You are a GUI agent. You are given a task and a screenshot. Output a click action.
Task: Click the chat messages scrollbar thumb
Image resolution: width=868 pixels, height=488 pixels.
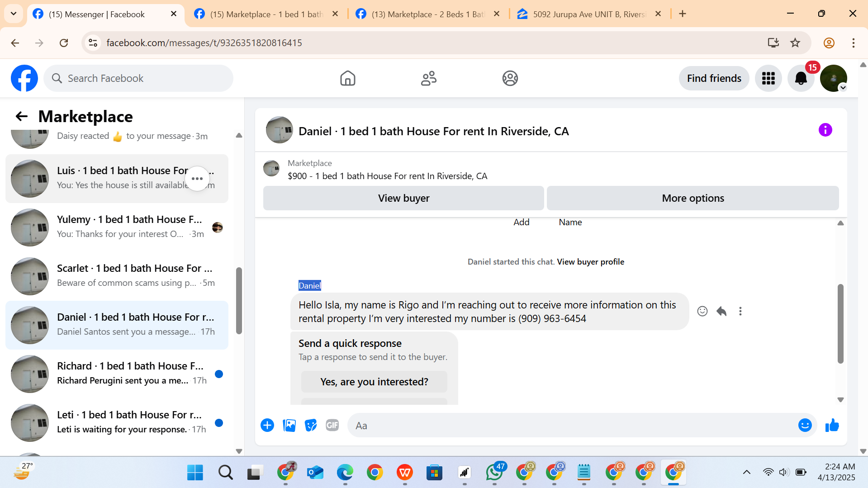[x=840, y=323]
